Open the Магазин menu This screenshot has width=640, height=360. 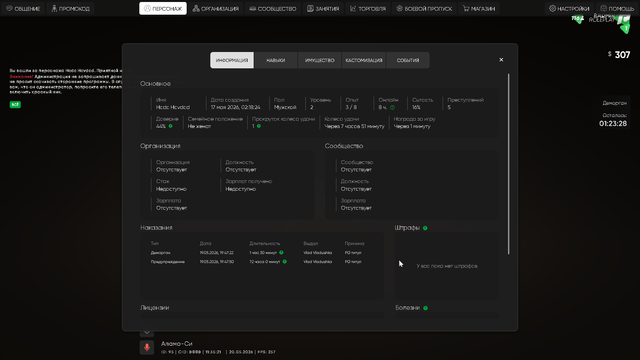click(479, 9)
